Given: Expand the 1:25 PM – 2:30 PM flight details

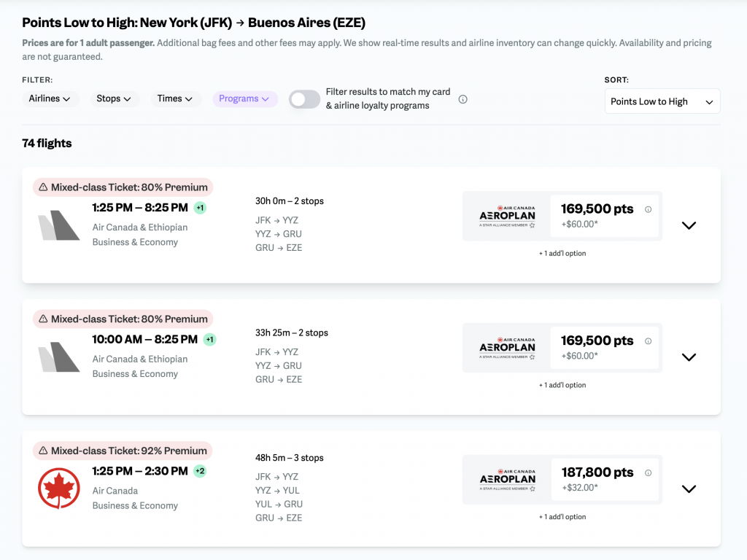Looking at the screenshot, I should pyautogui.click(x=689, y=489).
